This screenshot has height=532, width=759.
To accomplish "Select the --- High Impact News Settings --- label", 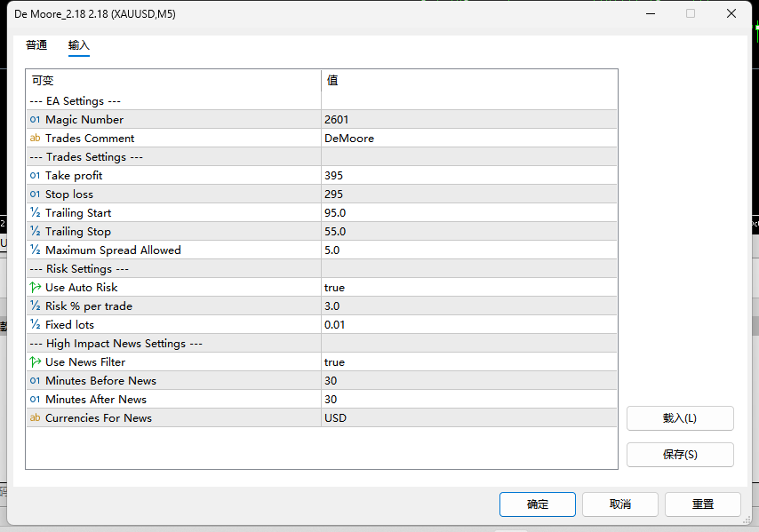I will (116, 344).
